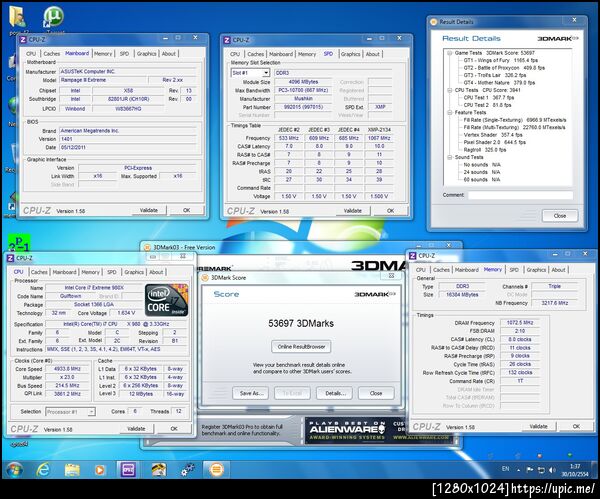Select 'GT4 - Mother Nature' result row
Screen dimensions: 600x499
pos(499,83)
